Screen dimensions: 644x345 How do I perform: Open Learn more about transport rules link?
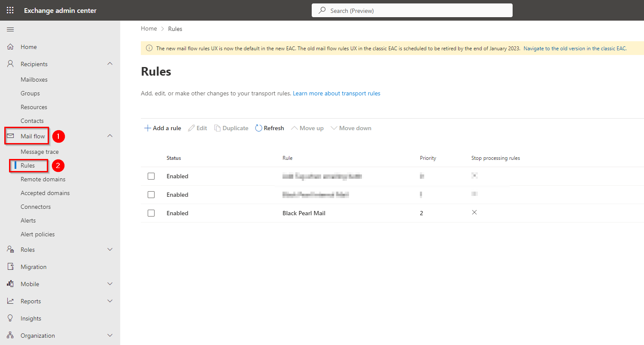[336, 93]
